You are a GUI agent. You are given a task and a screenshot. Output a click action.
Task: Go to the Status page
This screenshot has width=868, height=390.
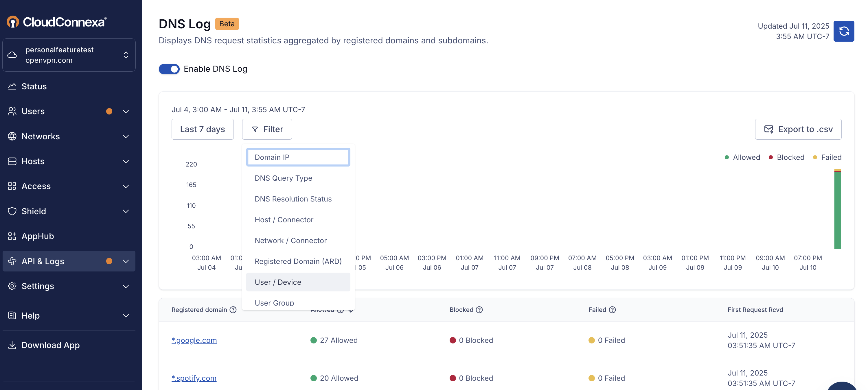(69, 86)
